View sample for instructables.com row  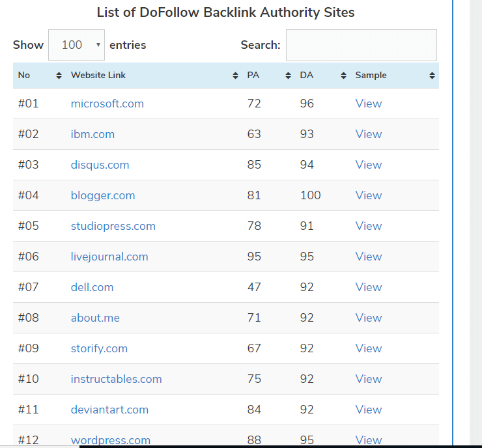pos(369,379)
